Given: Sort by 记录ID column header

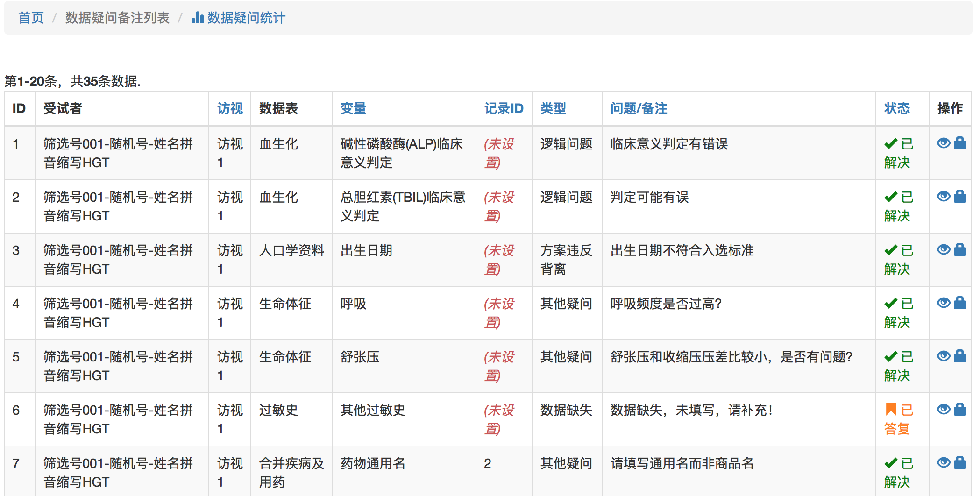Looking at the screenshot, I should [x=504, y=108].
